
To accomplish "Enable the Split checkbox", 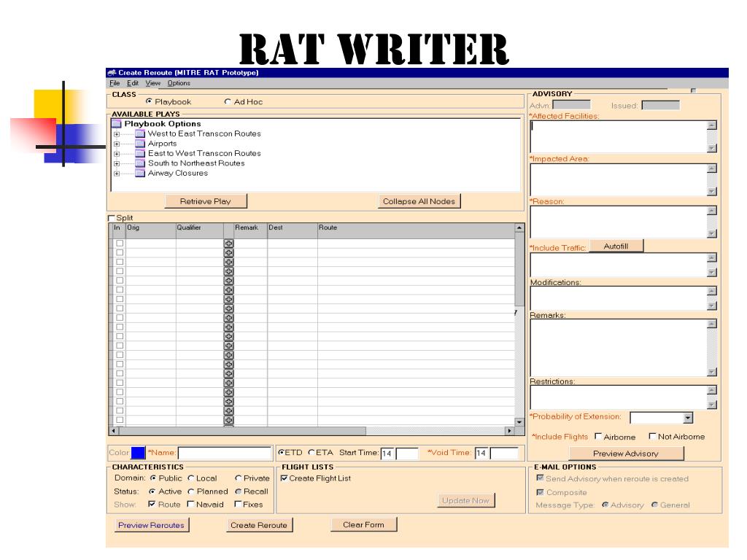I will tap(112, 218).
